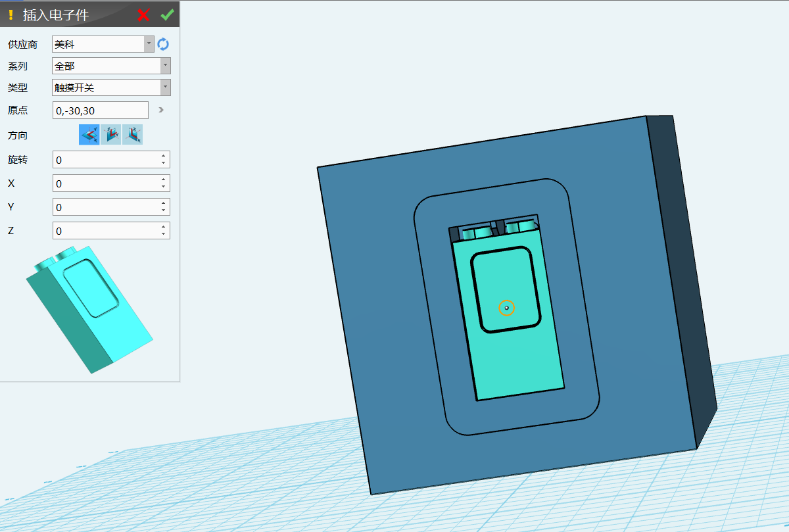Expand the origin point picker arrow
The image size is (789, 532).
click(161, 110)
